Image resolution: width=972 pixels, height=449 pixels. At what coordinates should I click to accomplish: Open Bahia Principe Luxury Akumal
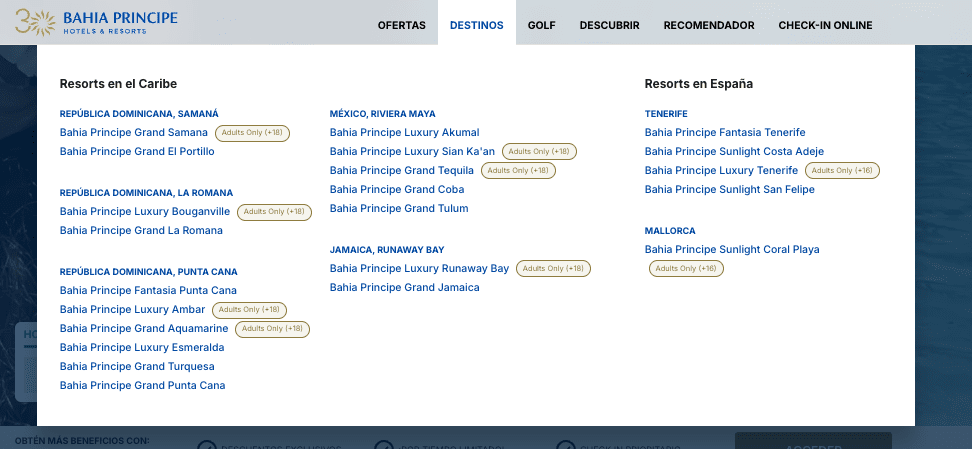(x=404, y=133)
